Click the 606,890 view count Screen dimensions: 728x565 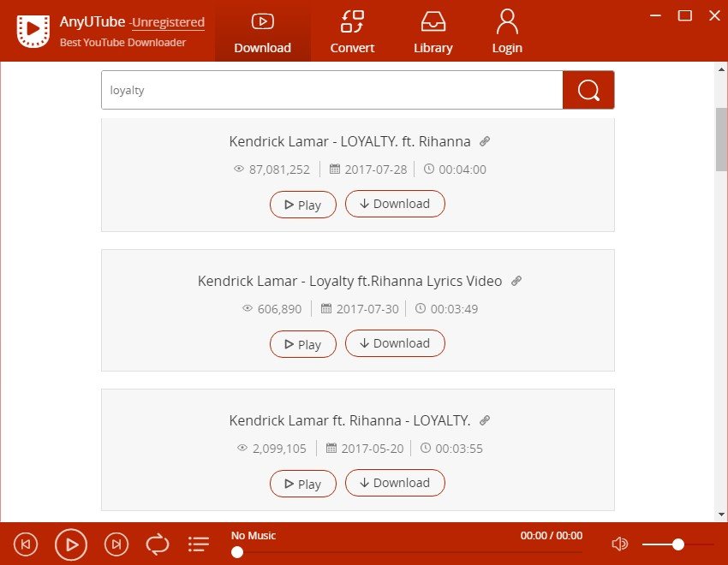[279, 309]
